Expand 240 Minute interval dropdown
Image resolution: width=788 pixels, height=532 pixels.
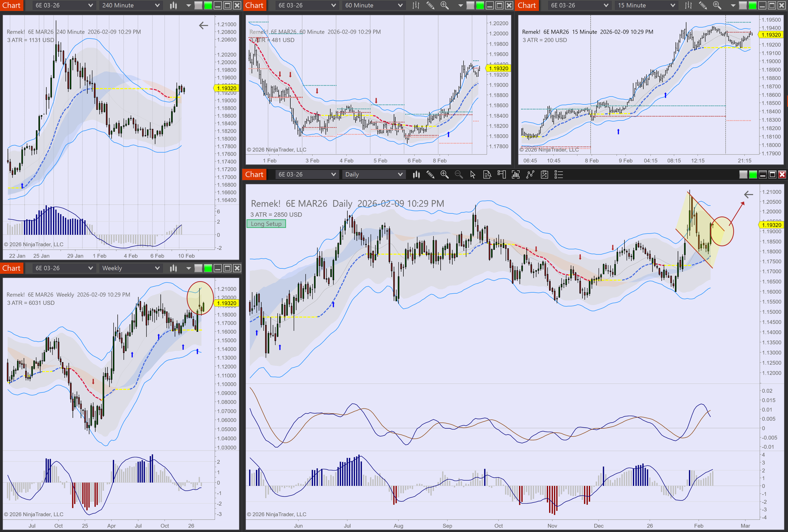[x=130, y=5]
